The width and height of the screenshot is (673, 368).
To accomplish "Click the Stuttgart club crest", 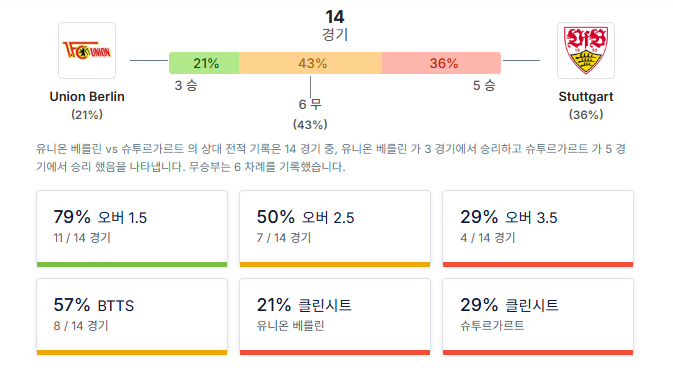I will point(586,50).
